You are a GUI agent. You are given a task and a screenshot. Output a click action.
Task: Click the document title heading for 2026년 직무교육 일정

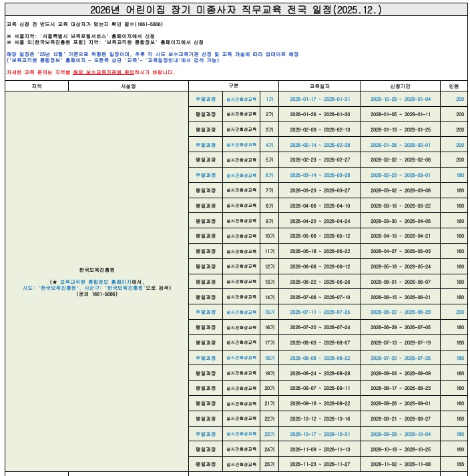click(x=236, y=10)
